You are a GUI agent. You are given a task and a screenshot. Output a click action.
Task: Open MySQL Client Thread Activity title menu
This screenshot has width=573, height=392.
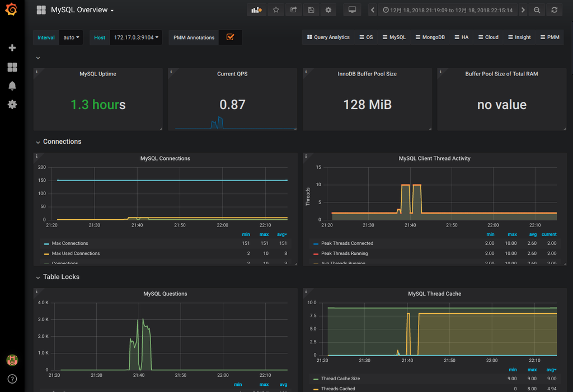click(434, 159)
